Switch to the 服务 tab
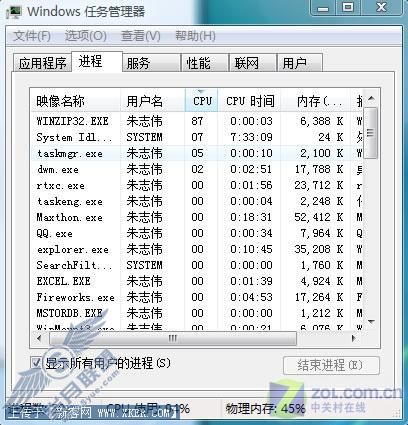Image resolution: width=408 pixels, height=425 pixels. click(x=151, y=63)
